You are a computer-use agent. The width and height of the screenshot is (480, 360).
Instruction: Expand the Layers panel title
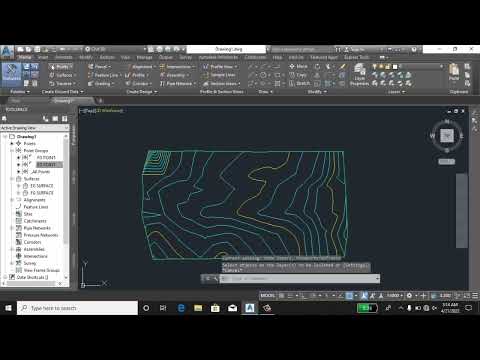(x=397, y=92)
